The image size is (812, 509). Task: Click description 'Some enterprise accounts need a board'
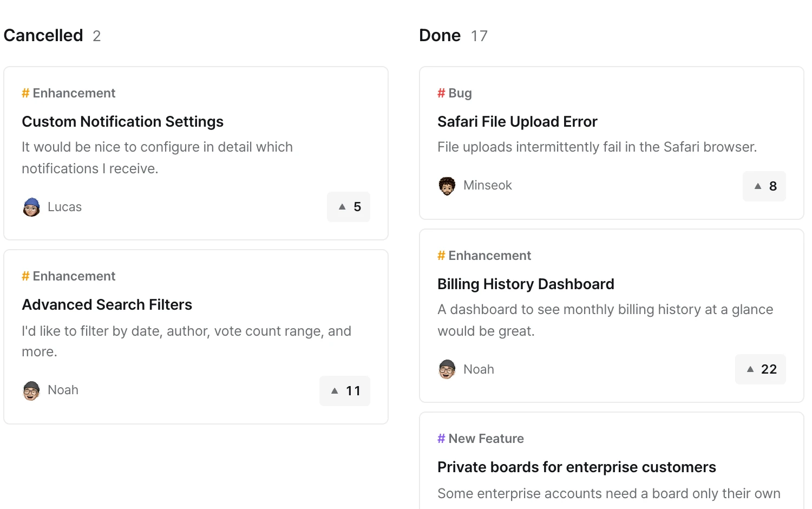click(609, 494)
